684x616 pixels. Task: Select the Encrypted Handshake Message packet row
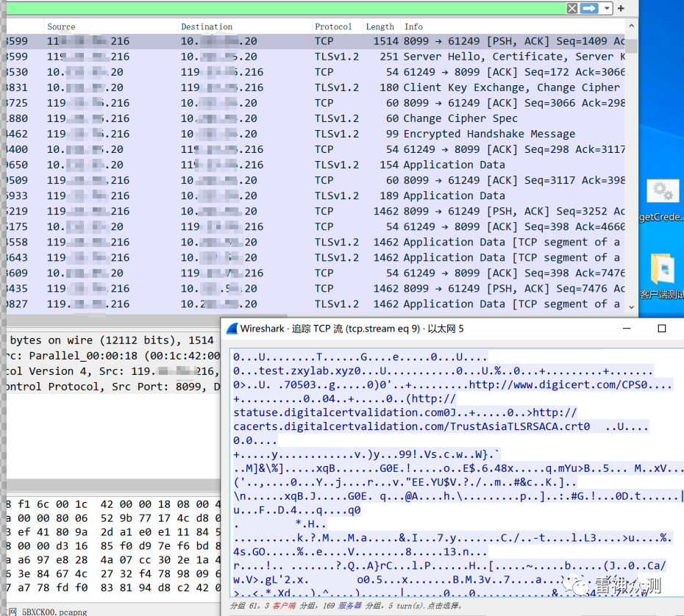316,134
